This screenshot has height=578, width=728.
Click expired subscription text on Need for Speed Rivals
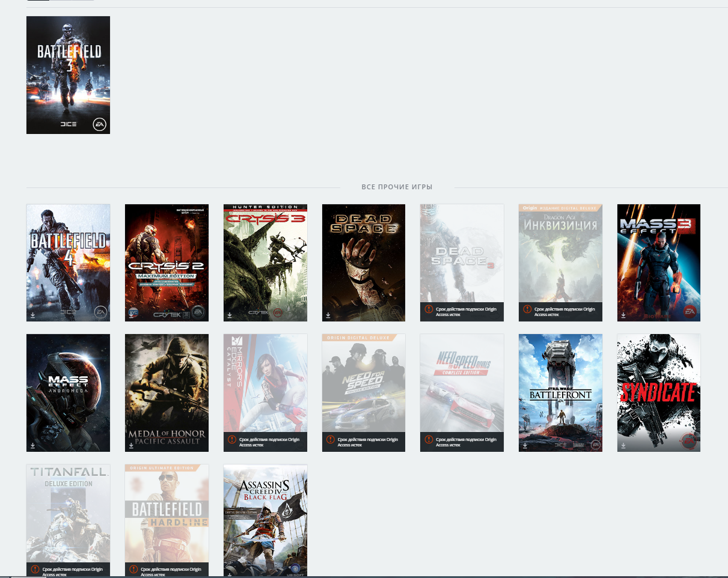coord(466,442)
